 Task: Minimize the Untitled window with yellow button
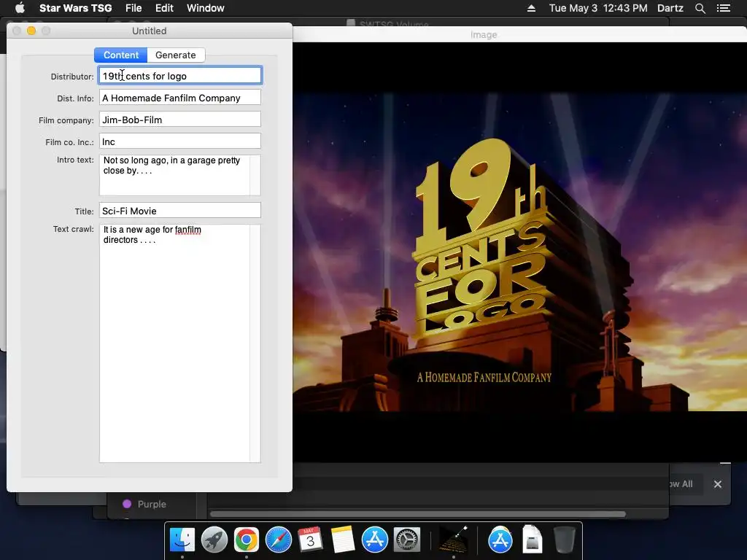click(31, 31)
